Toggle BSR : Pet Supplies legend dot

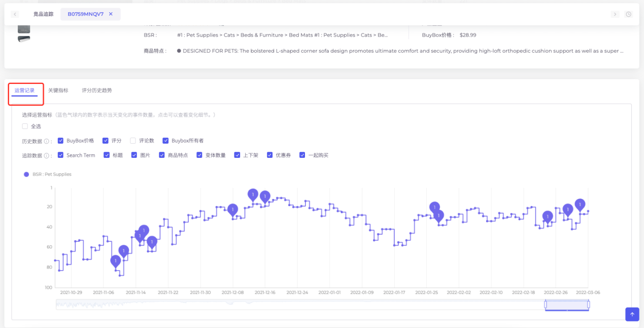[26, 174]
